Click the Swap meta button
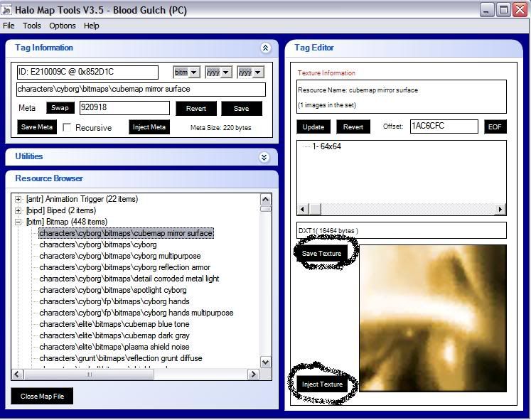The height and width of the screenshot is (420, 531). (x=60, y=107)
